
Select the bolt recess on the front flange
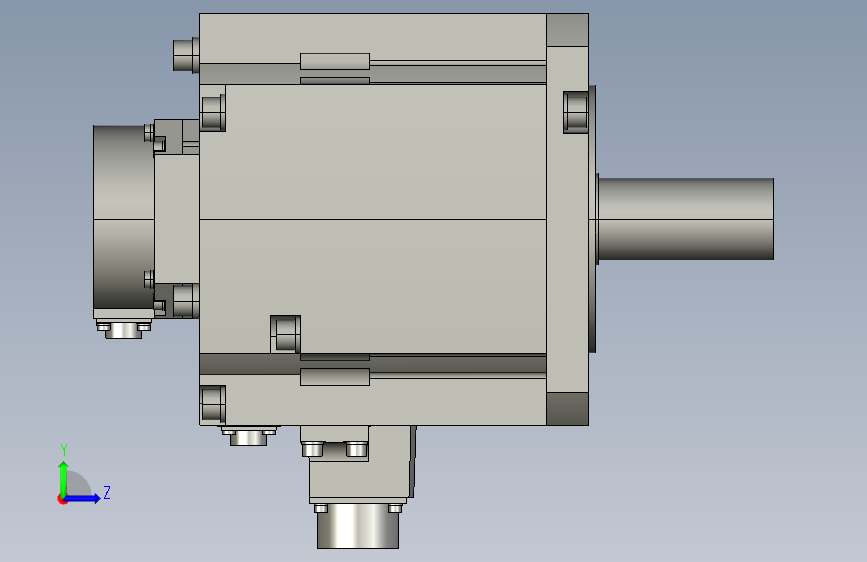576,112
